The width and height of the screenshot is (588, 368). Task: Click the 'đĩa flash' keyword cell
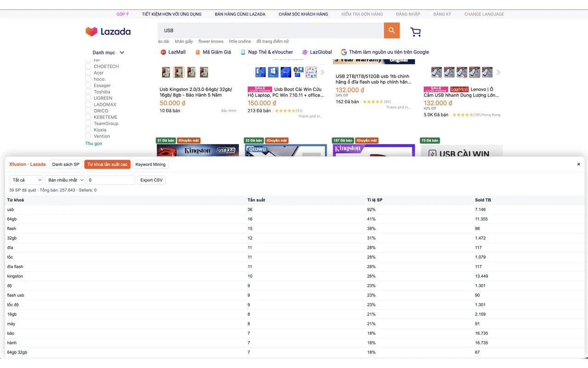coord(15,267)
